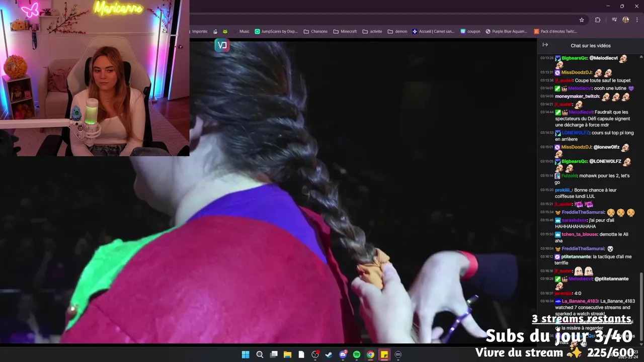Open the Pack d'émotes Twitch bookmark

(x=555, y=31)
